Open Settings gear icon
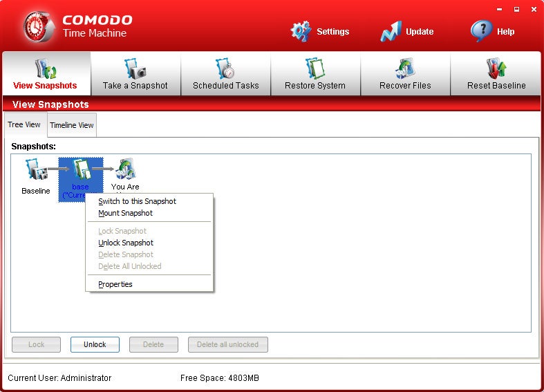The width and height of the screenshot is (544, 392). pyautogui.click(x=301, y=31)
